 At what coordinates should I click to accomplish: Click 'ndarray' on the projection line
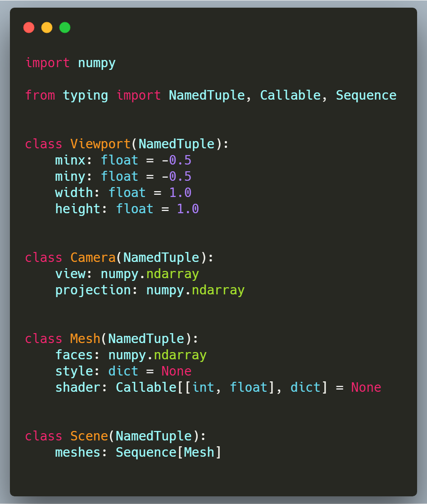click(218, 291)
